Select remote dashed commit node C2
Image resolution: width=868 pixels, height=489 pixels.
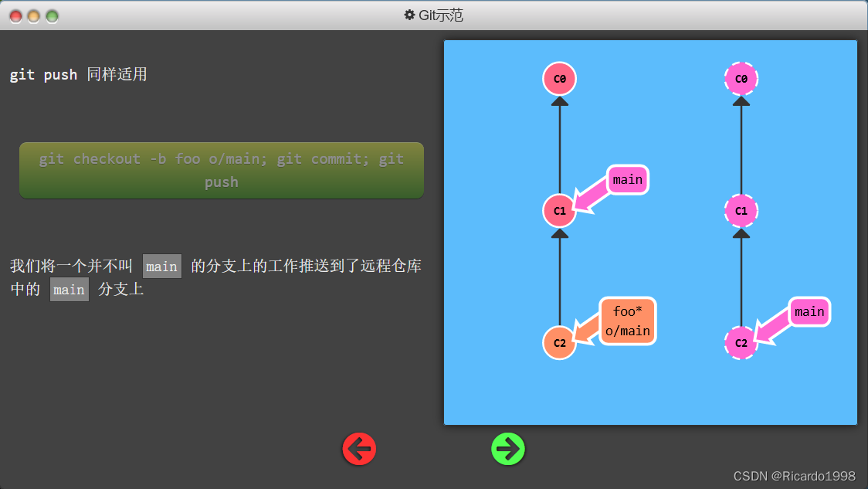741,343
